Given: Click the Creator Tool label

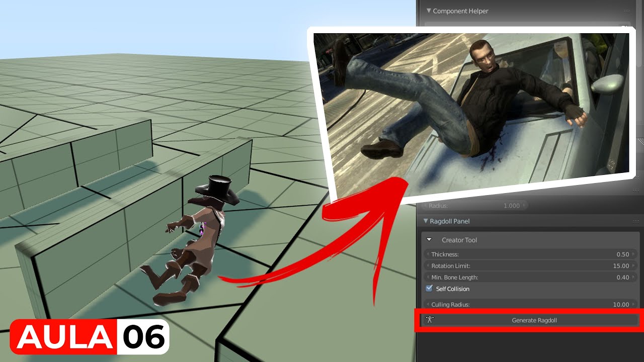Looking at the screenshot, I should pos(459,240).
